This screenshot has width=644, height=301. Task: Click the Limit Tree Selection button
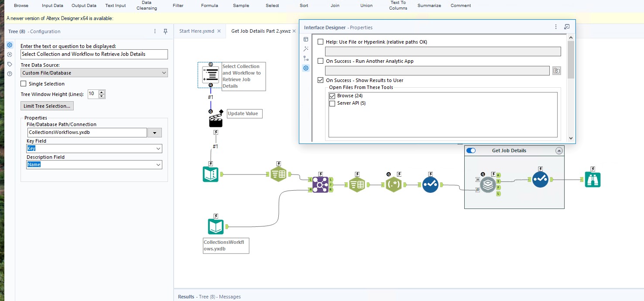(47, 106)
